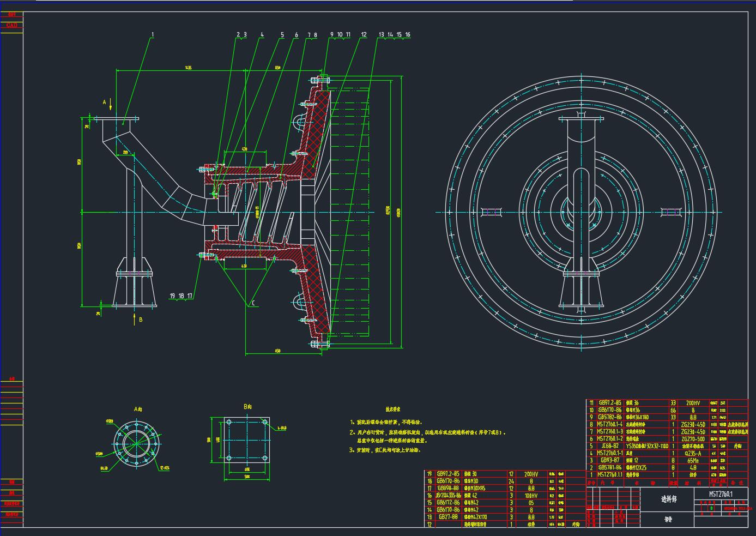This screenshot has width=756, height=536.
Task: Click the part callout number 1
Action: point(153,35)
